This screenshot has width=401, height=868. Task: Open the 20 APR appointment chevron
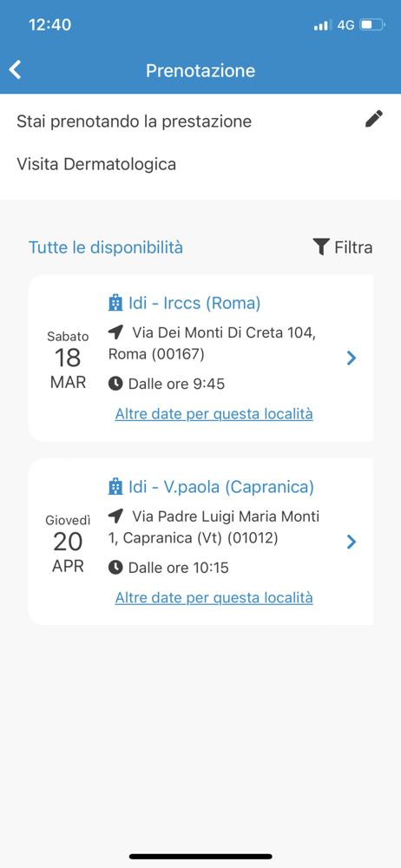pos(352,542)
